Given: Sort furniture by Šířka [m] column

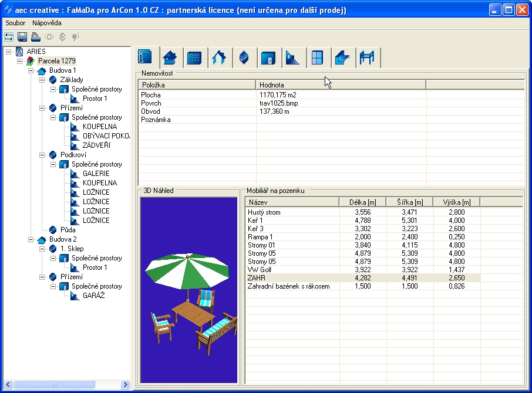Looking at the screenshot, I should point(410,202).
